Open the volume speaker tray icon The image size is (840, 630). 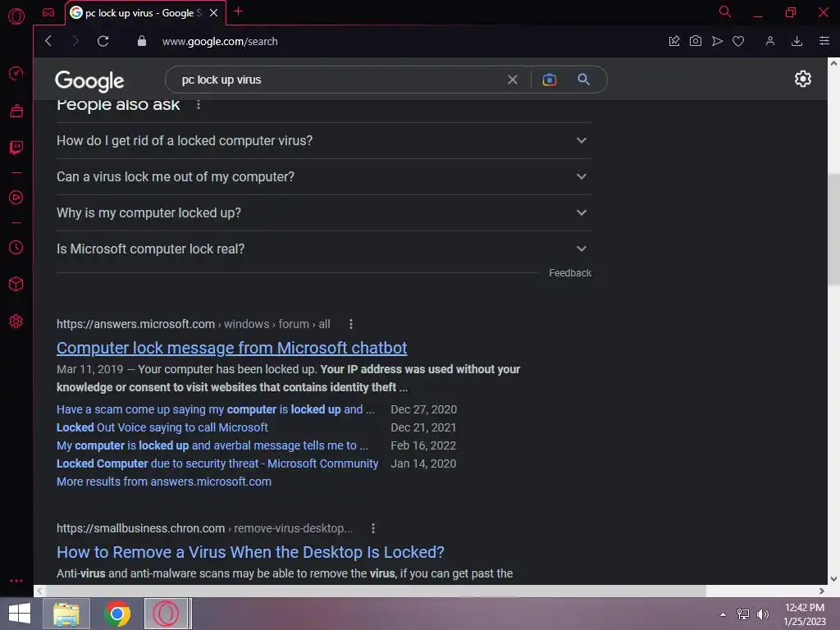(763, 614)
